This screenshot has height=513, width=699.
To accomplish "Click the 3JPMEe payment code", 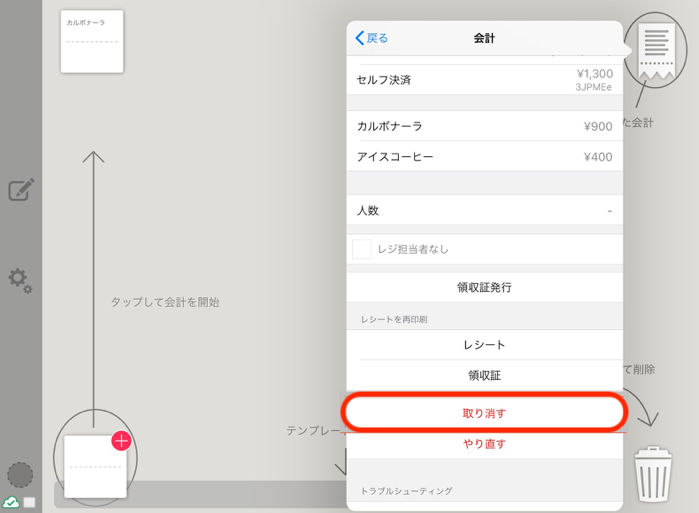I will [593, 87].
